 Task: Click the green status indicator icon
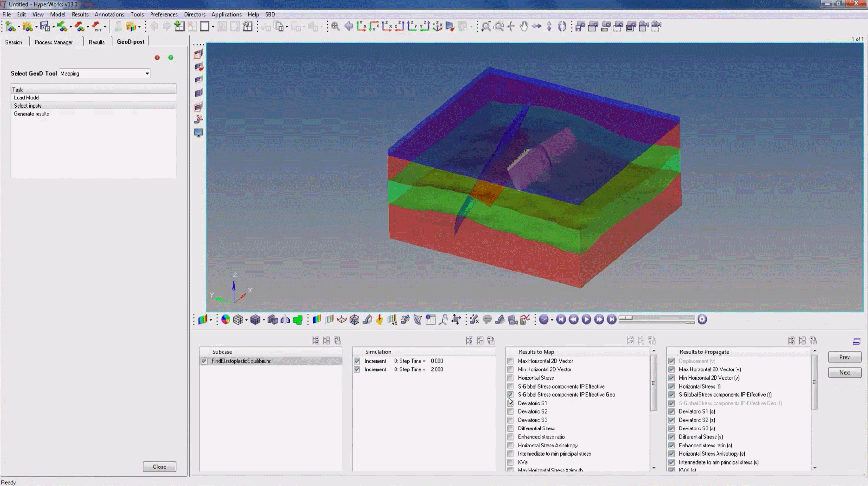(x=171, y=58)
